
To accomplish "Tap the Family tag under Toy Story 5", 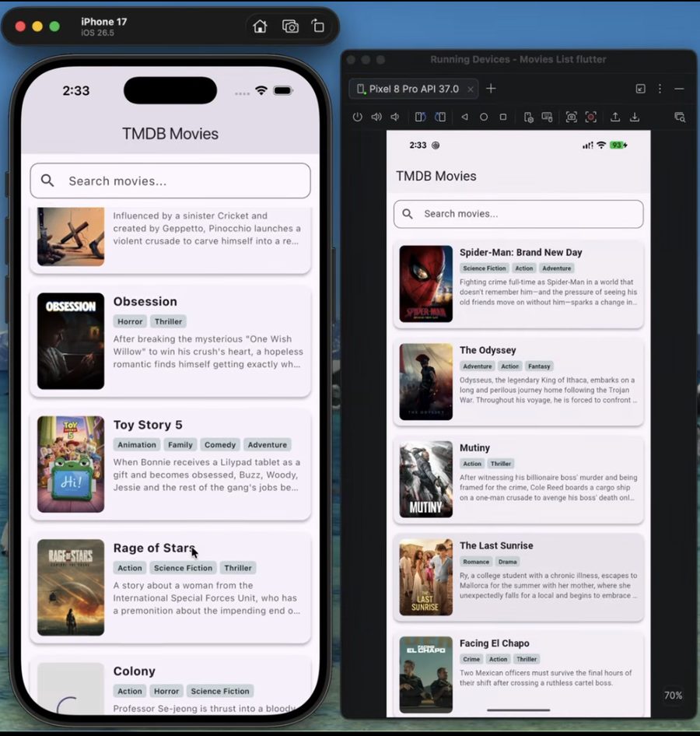I will point(180,444).
